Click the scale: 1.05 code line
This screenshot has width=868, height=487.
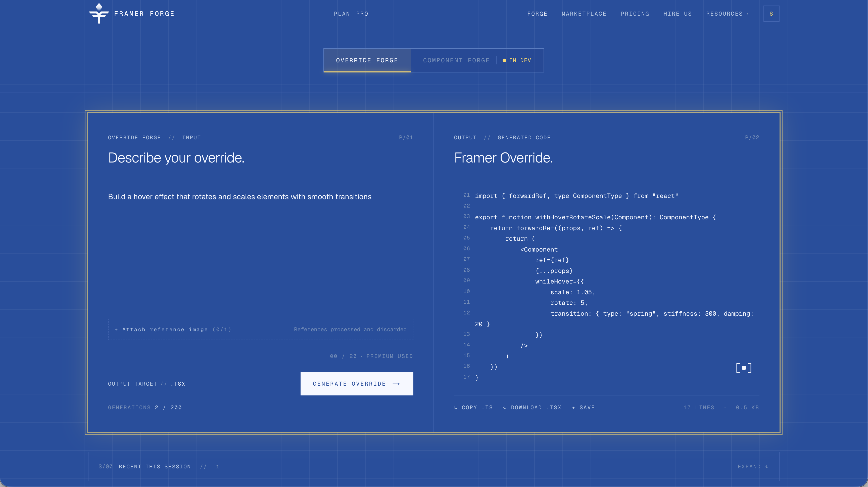573,292
